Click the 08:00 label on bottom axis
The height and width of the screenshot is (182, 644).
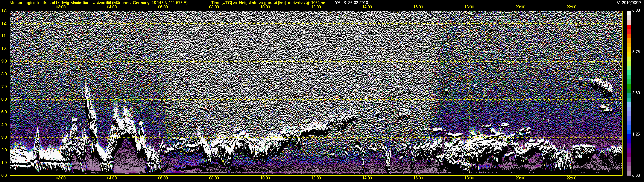click(214, 178)
